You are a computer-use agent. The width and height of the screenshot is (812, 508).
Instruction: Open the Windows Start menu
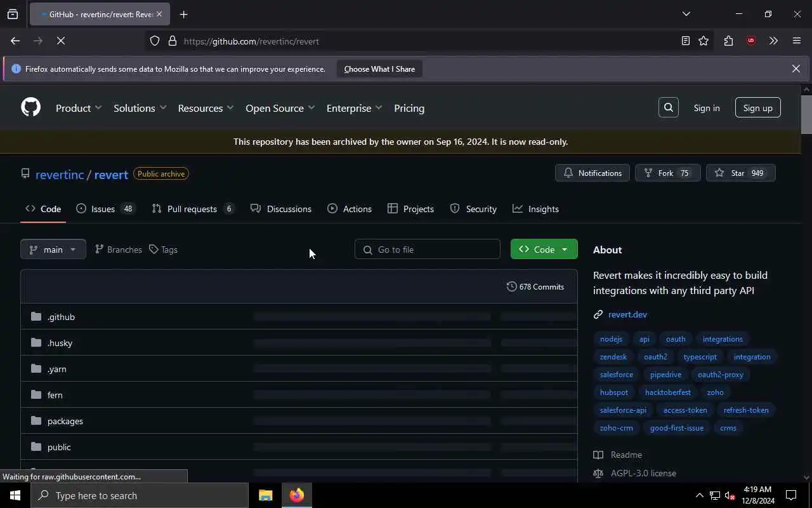pyautogui.click(x=15, y=495)
